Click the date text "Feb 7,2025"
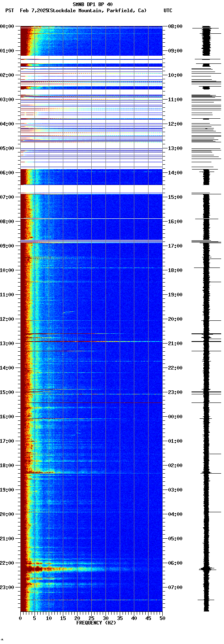 click(34, 11)
